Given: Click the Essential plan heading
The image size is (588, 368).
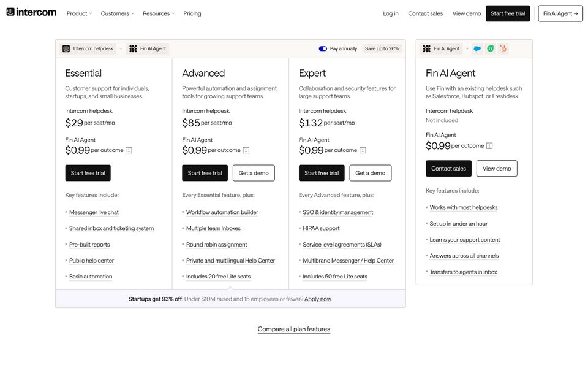Looking at the screenshot, I should [83, 73].
